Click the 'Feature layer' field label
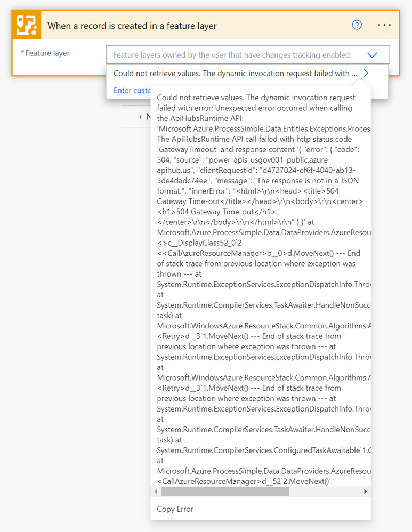The image size is (412, 532). [x=47, y=53]
